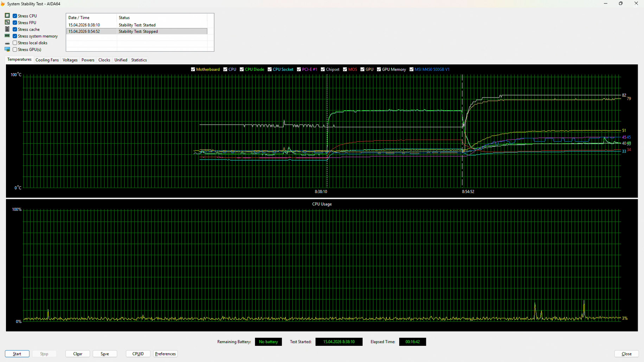Switch to the Voltages tab
The height and width of the screenshot is (362, 644).
coord(70,60)
